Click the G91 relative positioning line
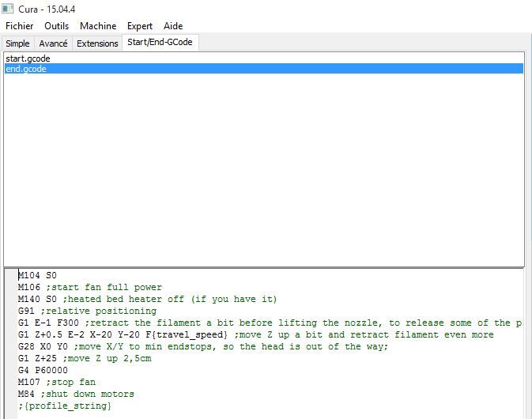 pos(87,311)
